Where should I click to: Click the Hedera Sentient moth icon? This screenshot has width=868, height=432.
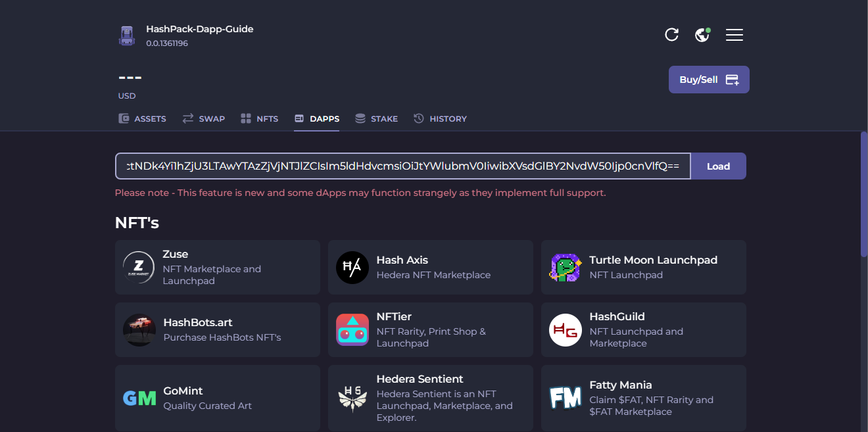click(x=352, y=398)
